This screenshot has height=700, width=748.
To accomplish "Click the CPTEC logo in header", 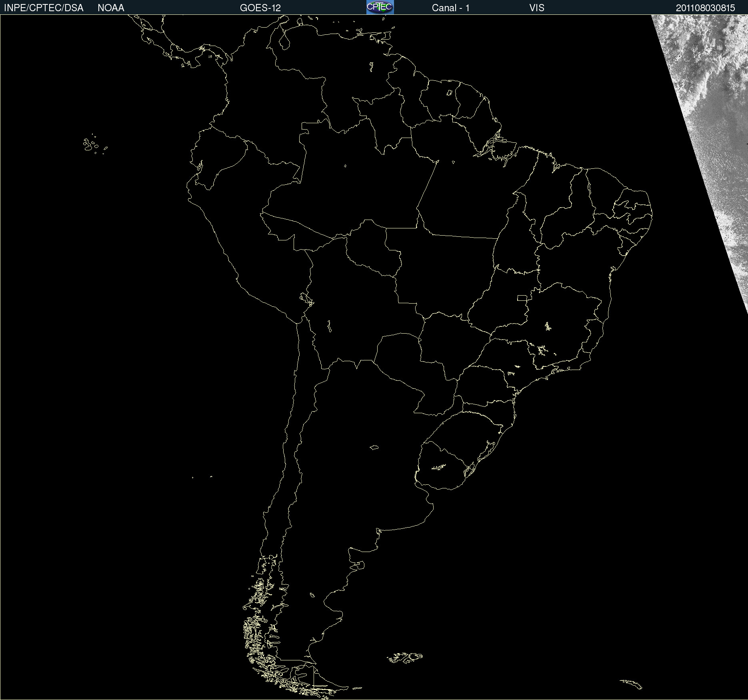I will coord(380,7).
